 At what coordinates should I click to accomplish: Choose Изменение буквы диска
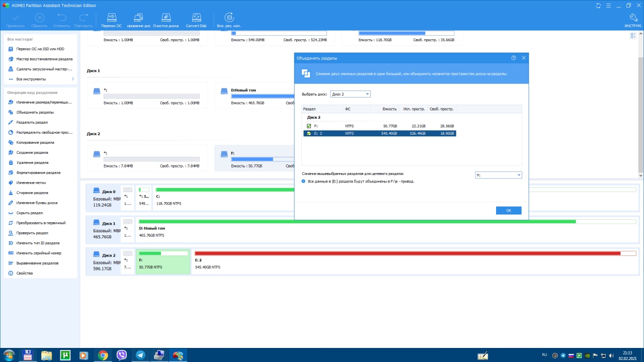[x=33, y=203]
